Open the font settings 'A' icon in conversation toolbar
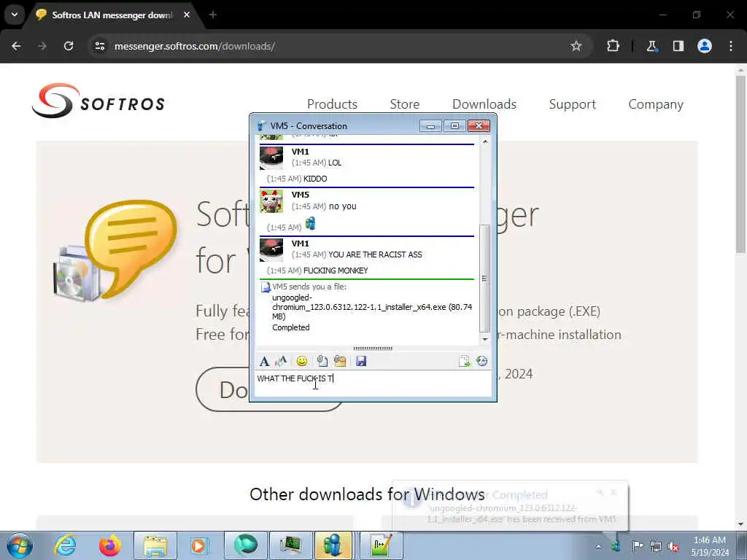 pyautogui.click(x=264, y=362)
